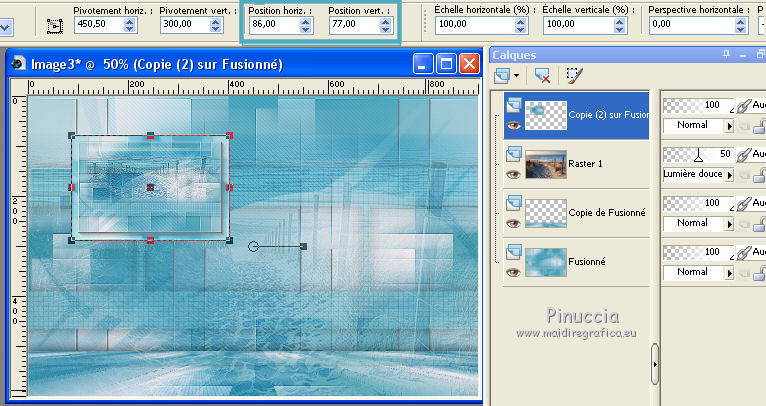
Task: Click the Position horiz. field 86,00
Action: (275, 25)
